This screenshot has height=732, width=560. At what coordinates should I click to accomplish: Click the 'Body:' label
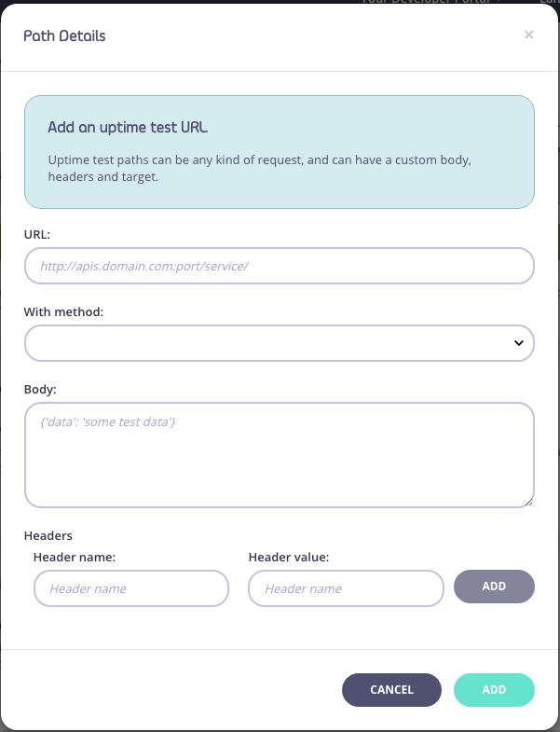(x=41, y=389)
